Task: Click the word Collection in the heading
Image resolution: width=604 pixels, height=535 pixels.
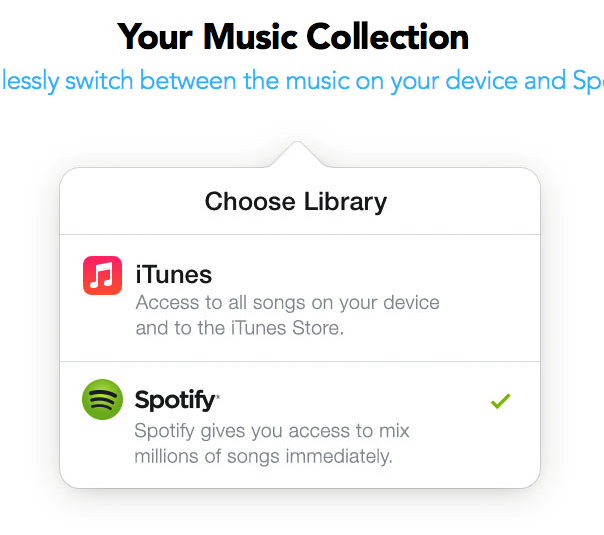Action: 388,37
